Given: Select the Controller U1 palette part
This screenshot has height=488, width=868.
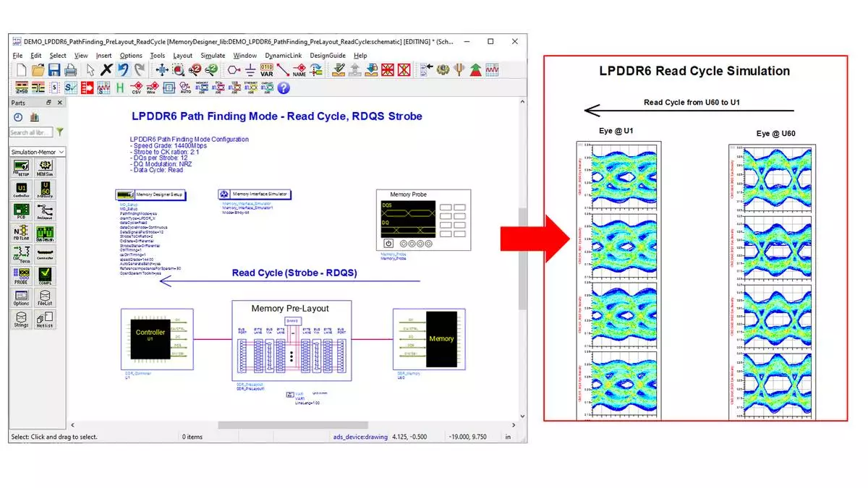Looking at the screenshot, I should pos(21,190).
